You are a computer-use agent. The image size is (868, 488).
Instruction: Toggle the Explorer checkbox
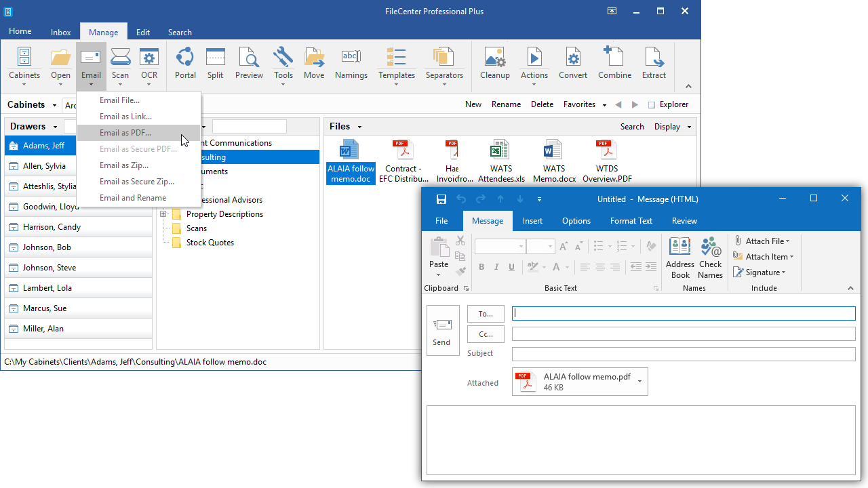coord(652,105)
